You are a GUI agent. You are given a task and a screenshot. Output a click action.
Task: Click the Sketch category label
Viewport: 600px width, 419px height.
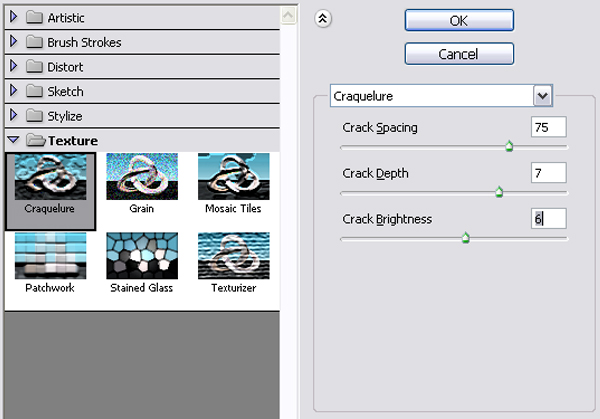coord(65,91)
